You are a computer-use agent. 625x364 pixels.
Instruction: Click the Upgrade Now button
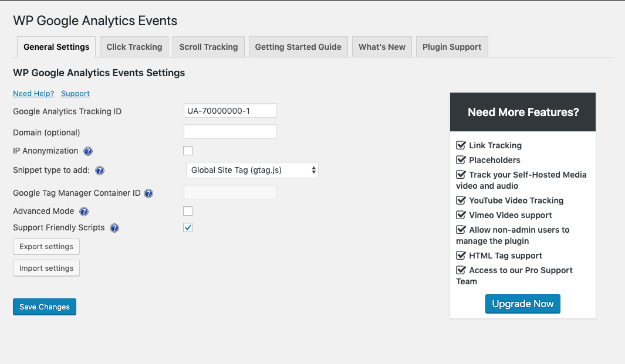(x=522, y=304)
